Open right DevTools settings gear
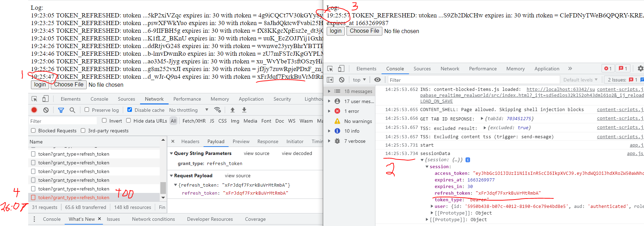The height and width of the screenshot is (226, 644). point(641,69)
